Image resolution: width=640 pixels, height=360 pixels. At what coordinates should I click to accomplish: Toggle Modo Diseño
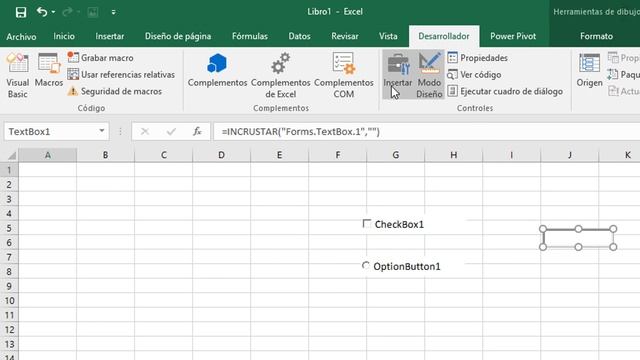tap(429, 75)
